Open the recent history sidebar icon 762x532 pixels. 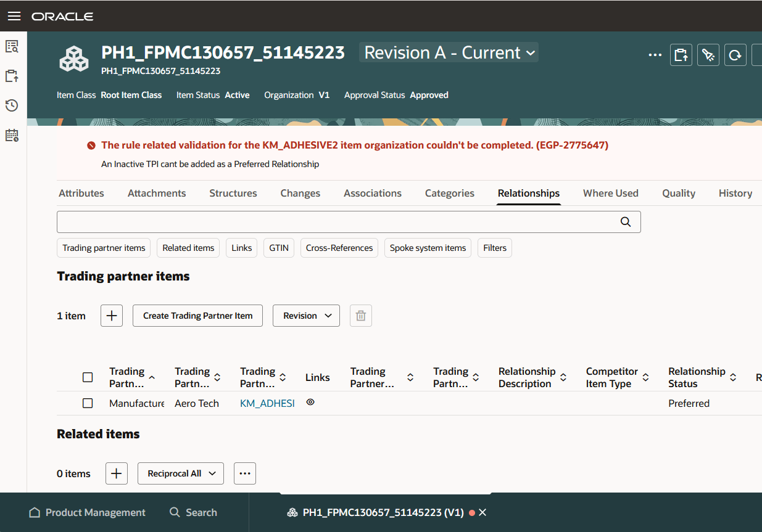point(12,105)
